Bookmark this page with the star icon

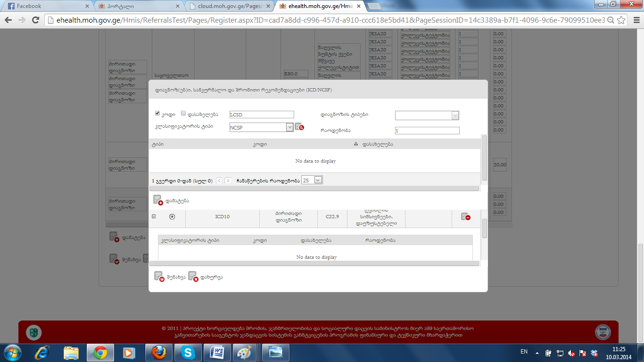pyautogui.click(x=621, y=20)
